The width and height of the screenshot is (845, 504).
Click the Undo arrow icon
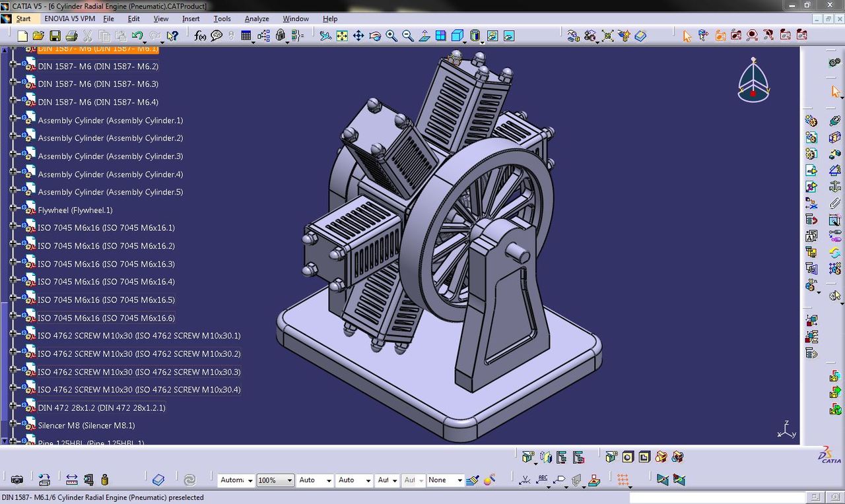(137, 36)
